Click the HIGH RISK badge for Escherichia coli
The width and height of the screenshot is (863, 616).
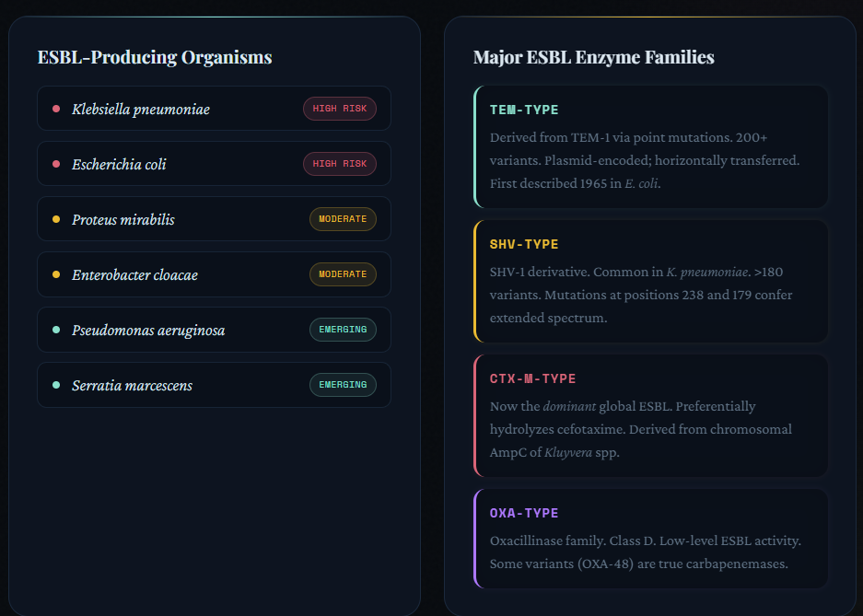(x=339, y=164)
